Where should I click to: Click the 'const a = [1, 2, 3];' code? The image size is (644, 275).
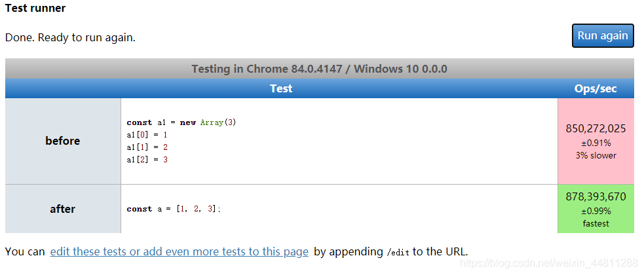tap(174, 209)
